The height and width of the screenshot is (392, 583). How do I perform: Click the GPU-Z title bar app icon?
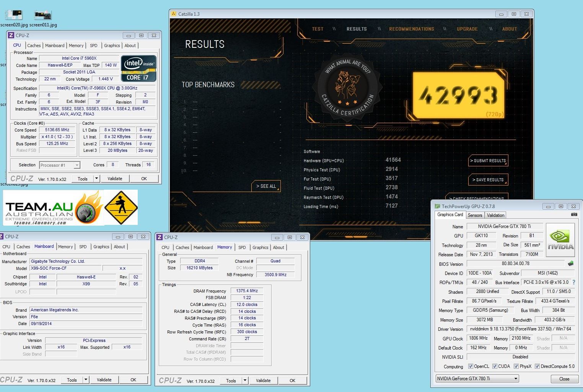[437, 206]
